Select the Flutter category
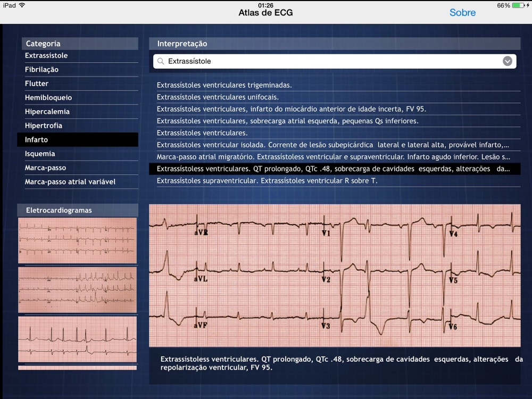 click(x=78, y=84)
